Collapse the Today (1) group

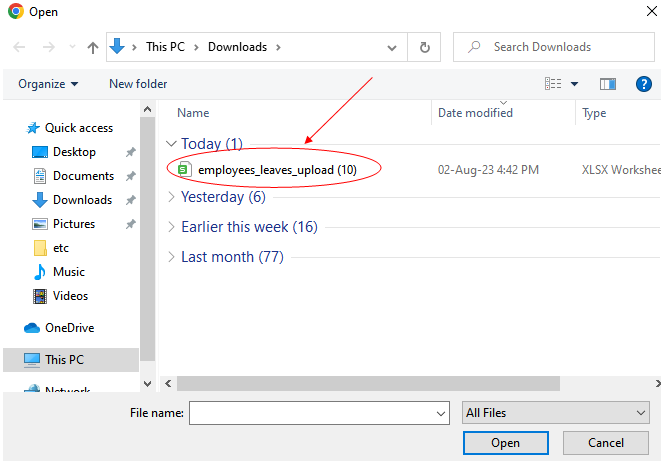click(171, 144)
